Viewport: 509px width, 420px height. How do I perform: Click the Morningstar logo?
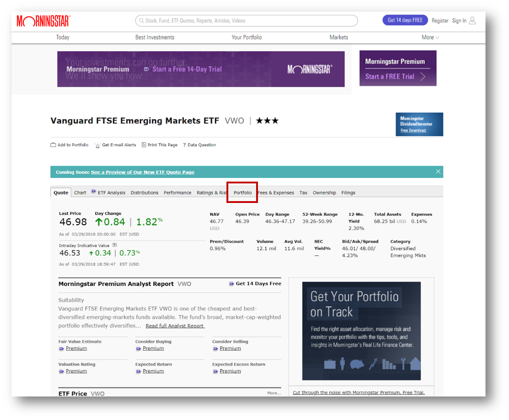(43, 21)
